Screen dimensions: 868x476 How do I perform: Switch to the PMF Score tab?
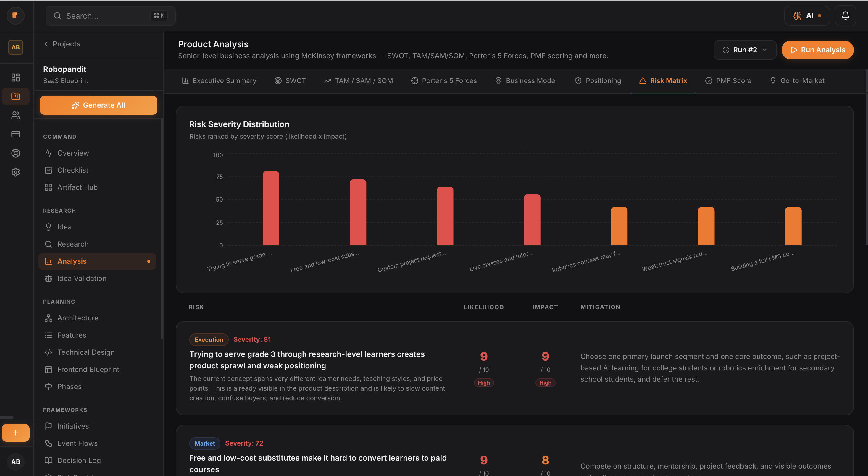coord(728,81)
